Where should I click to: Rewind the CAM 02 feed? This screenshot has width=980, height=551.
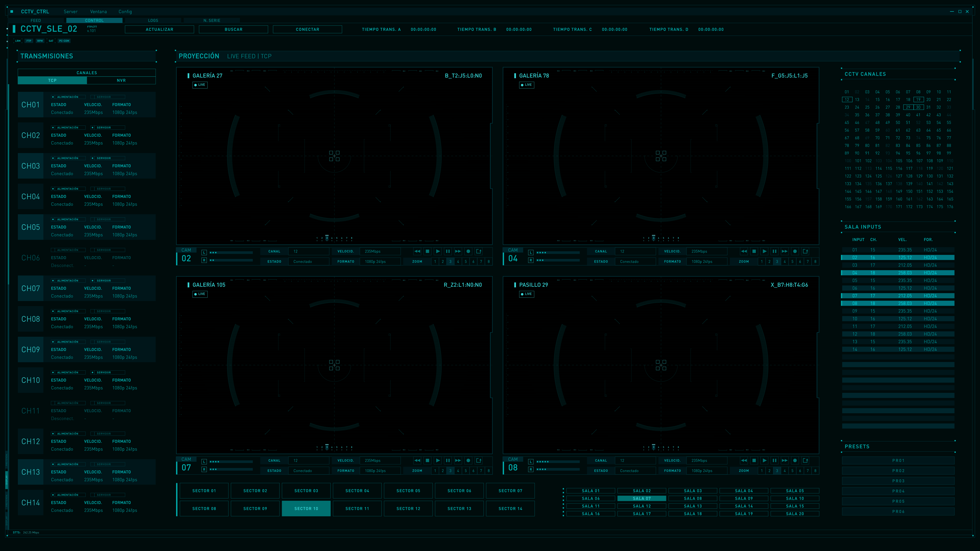point(417,251)
